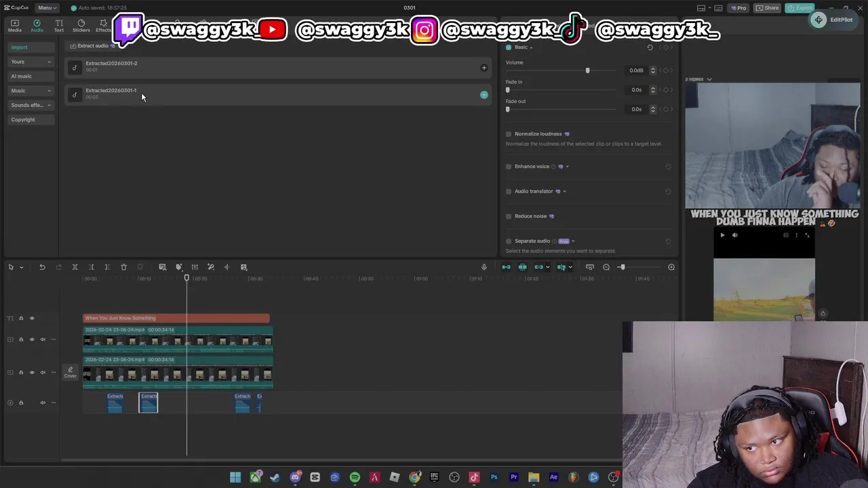Lock the text track

tap(21, 319)
